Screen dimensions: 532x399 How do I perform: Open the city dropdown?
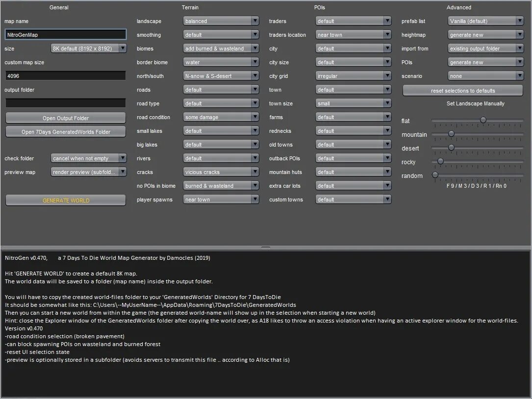pos(353,49)
